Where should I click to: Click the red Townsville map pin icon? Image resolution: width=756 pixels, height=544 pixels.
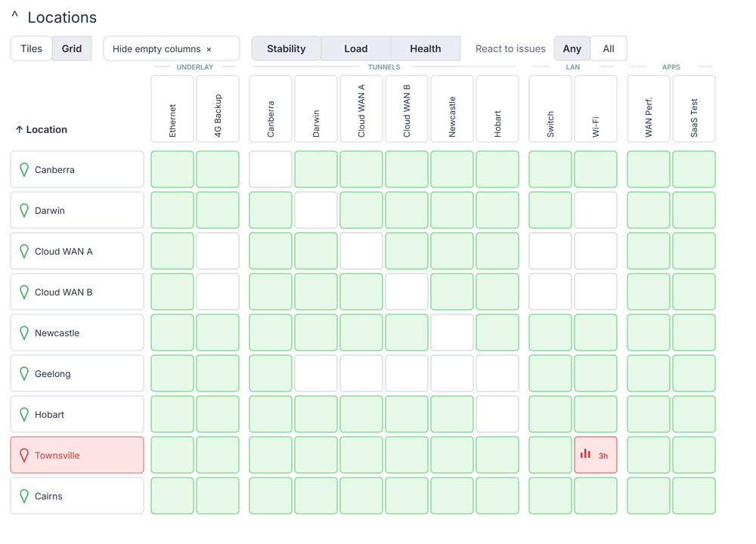pos(24,456)
